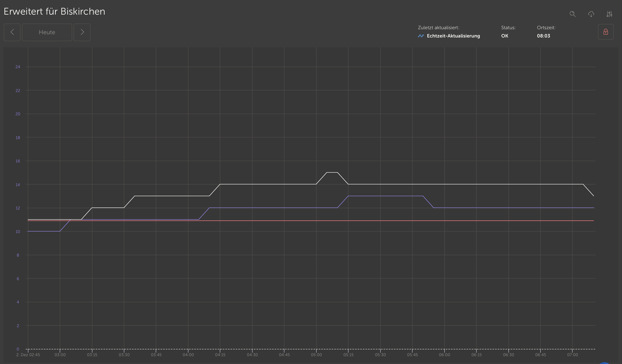Click the 07:00 time axis label
The image size is (622, 364).
[x=572, y=355]
